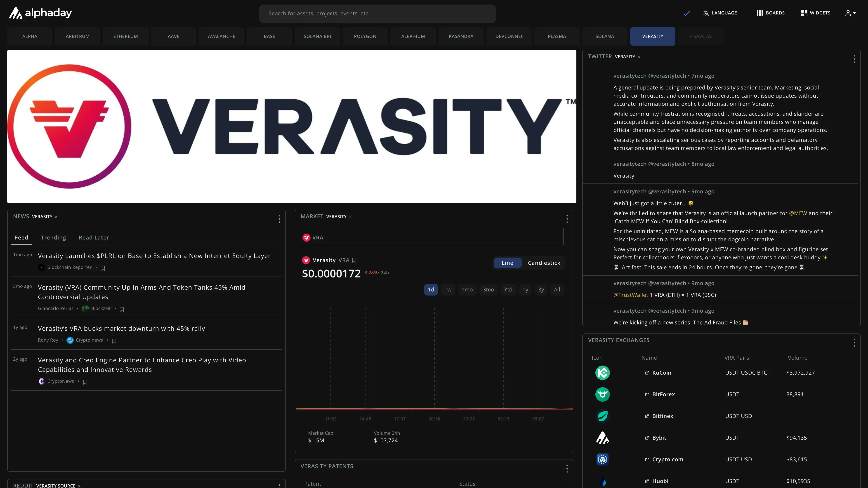Remove Verasity tag from Market widget
868x488 pixels.
(x=350, y=217)
